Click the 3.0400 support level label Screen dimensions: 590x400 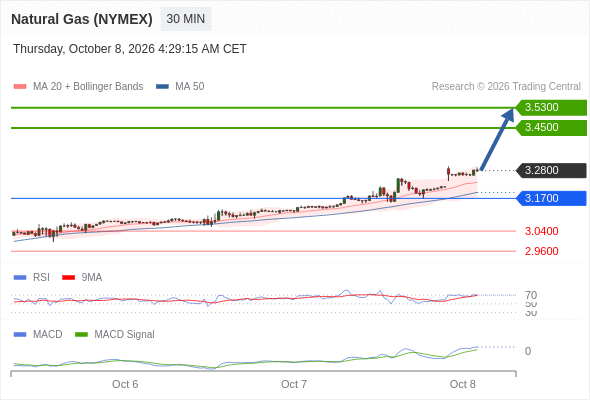click(541, 231)
